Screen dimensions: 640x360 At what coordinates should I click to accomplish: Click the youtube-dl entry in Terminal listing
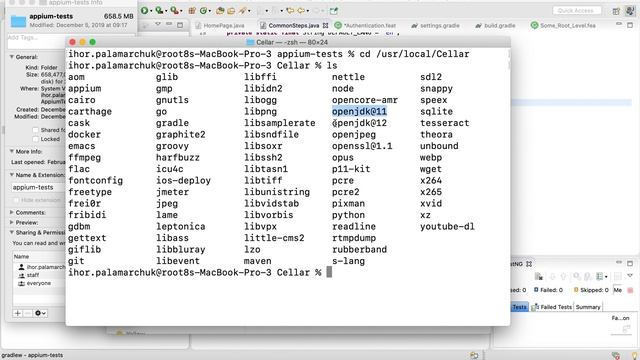tap(447, 227)
